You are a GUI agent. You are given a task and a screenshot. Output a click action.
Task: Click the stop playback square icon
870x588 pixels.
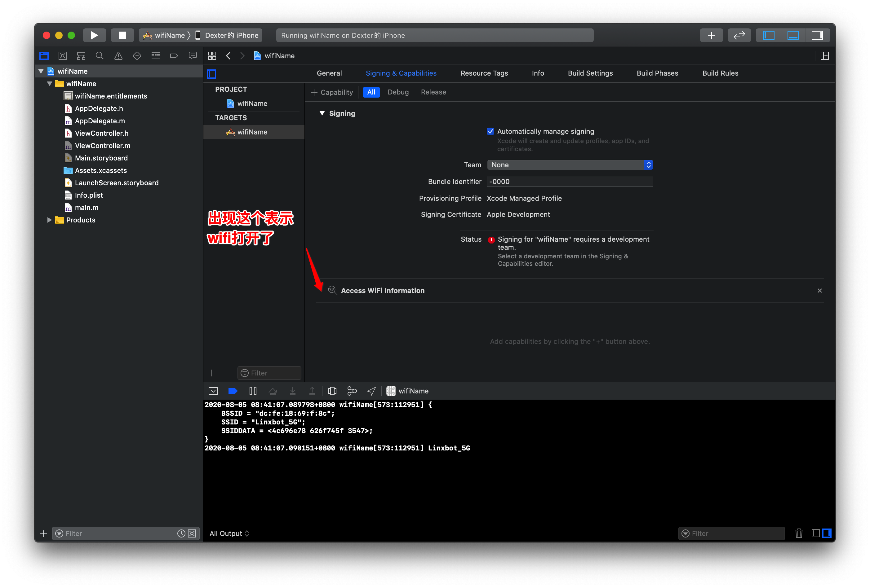click(120, 35)
